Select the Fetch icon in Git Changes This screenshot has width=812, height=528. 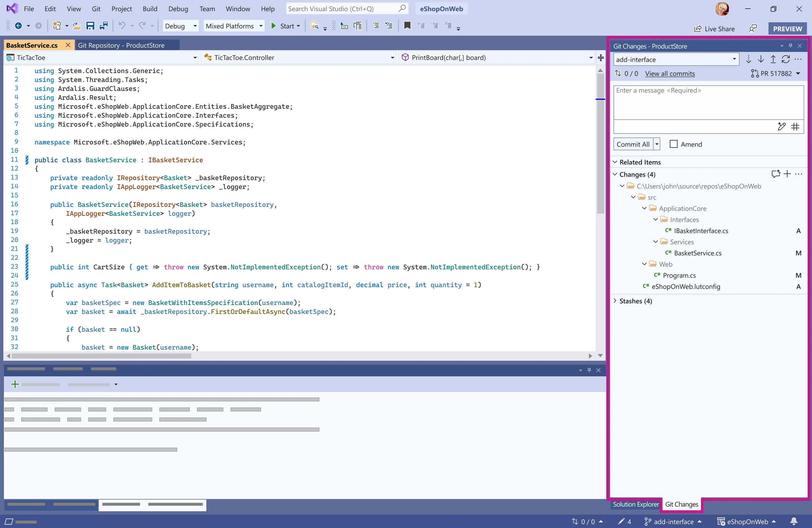749,59
